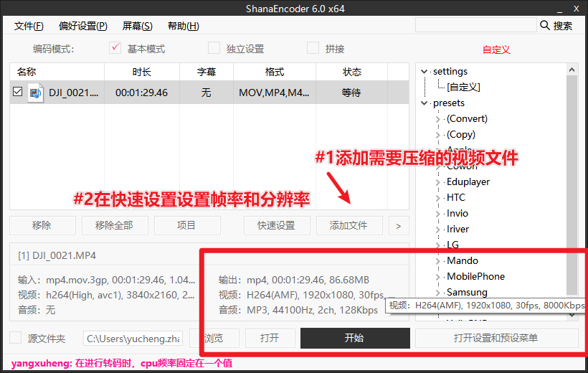Screen dimensions: 588x373
Task: Close the ShanaEncoder window
Action: [x=577, y=9]
